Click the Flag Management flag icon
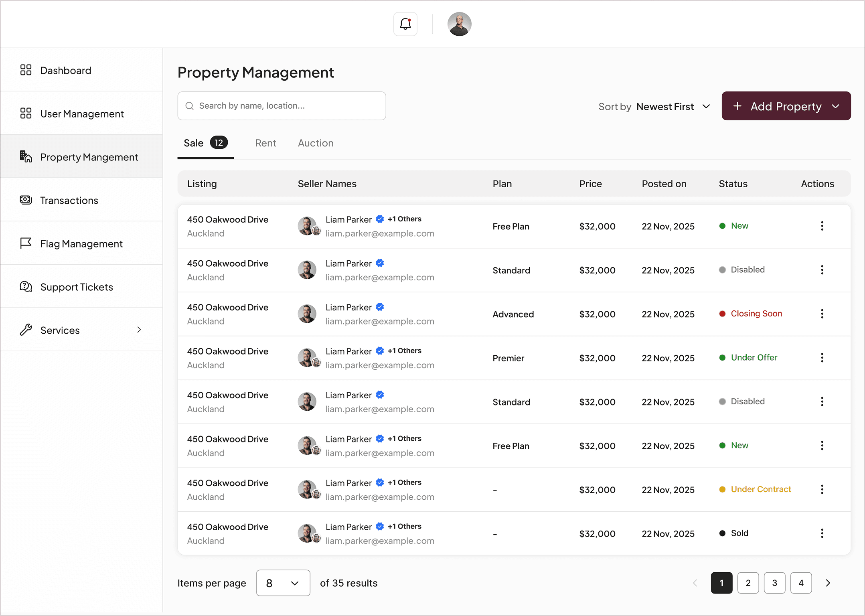 [26, 243]
